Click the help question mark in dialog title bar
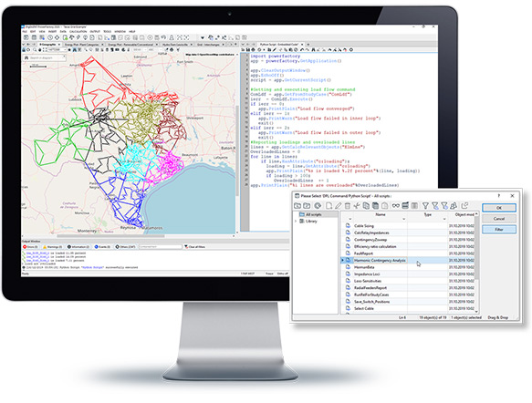 coord(499,195)
